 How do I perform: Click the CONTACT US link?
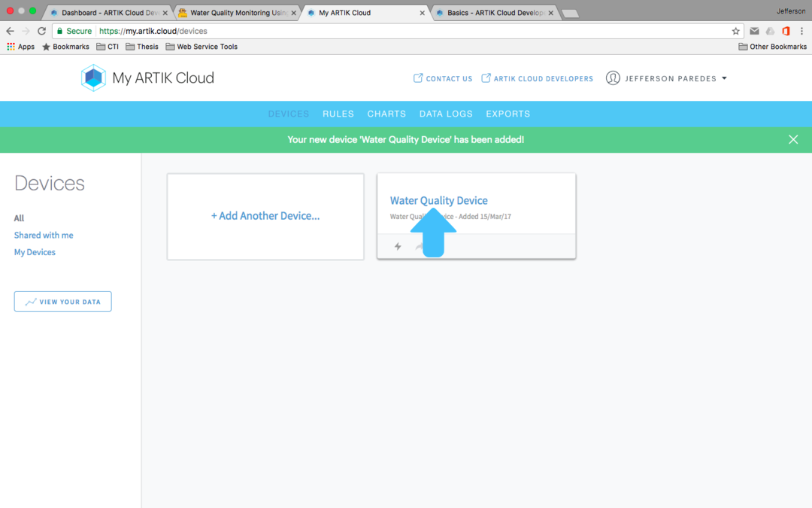443,78
